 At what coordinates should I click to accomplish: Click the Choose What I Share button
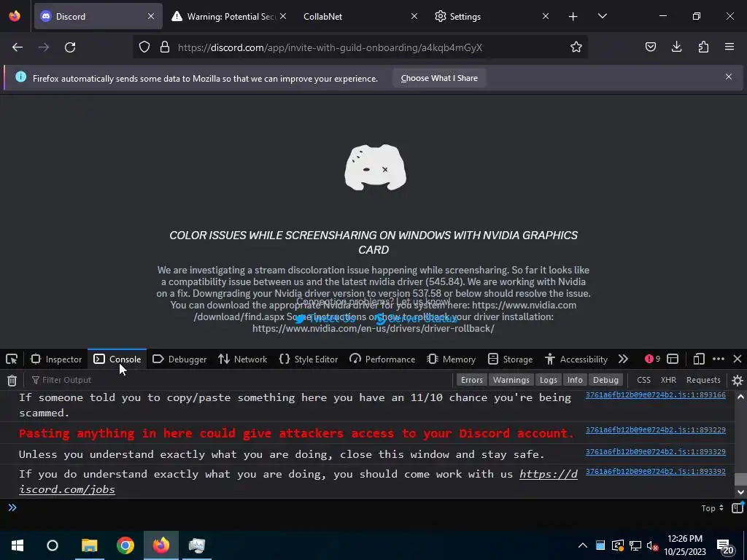click(x=439, y=78)
